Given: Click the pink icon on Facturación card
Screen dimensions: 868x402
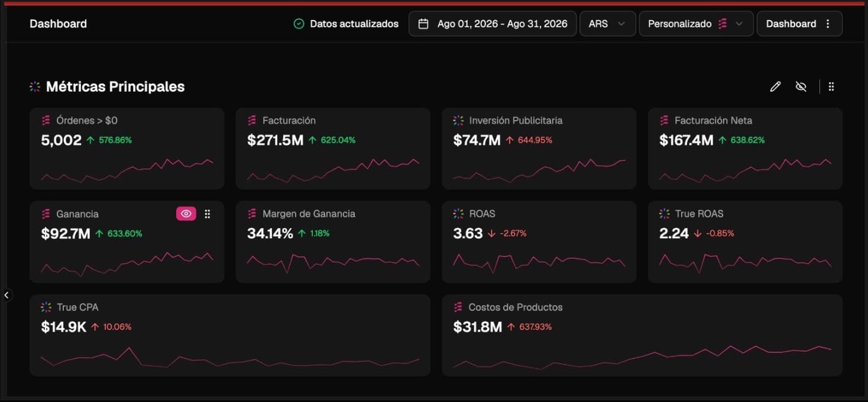Looking at the screenshot, I should point(252,121).
